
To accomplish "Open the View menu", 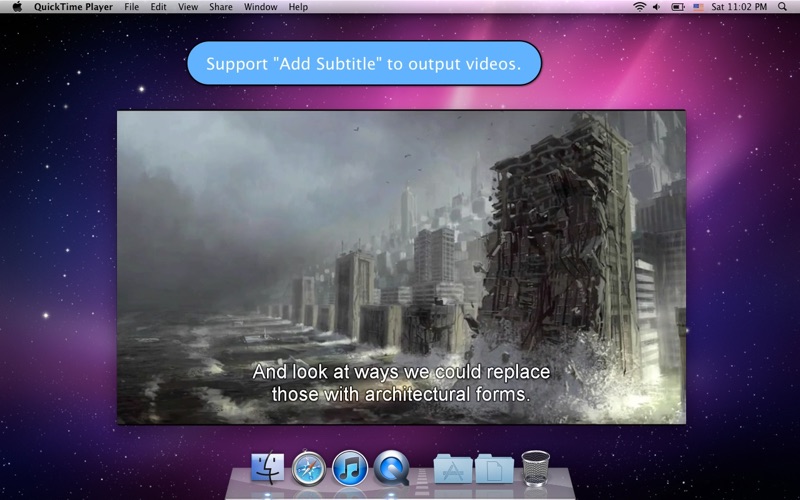I will click(188, 7).
